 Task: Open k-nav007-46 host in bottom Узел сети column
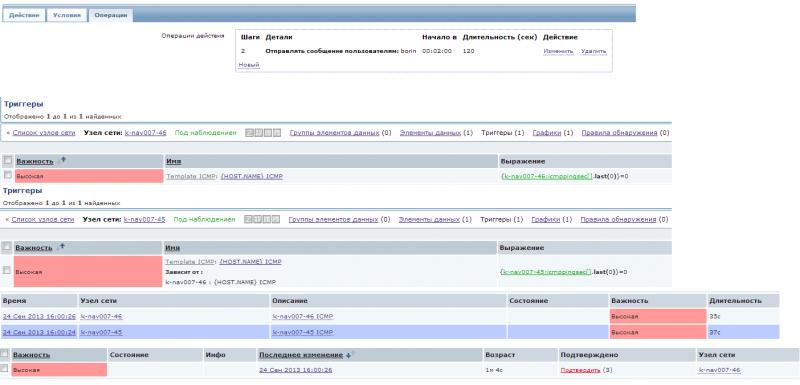point(719,370)
